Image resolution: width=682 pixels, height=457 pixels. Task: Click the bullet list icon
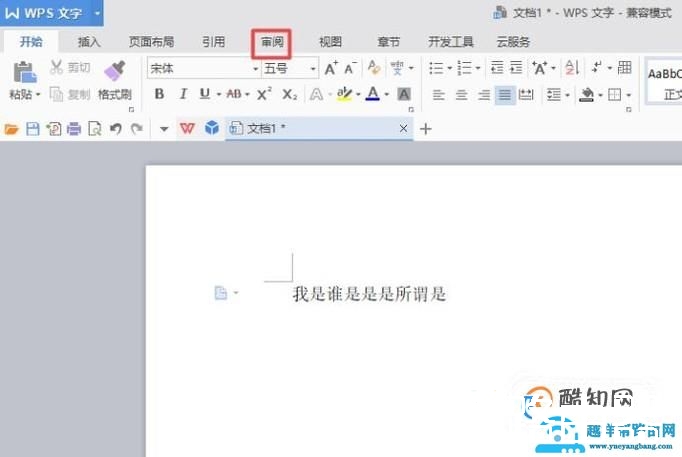pos(436,68)
